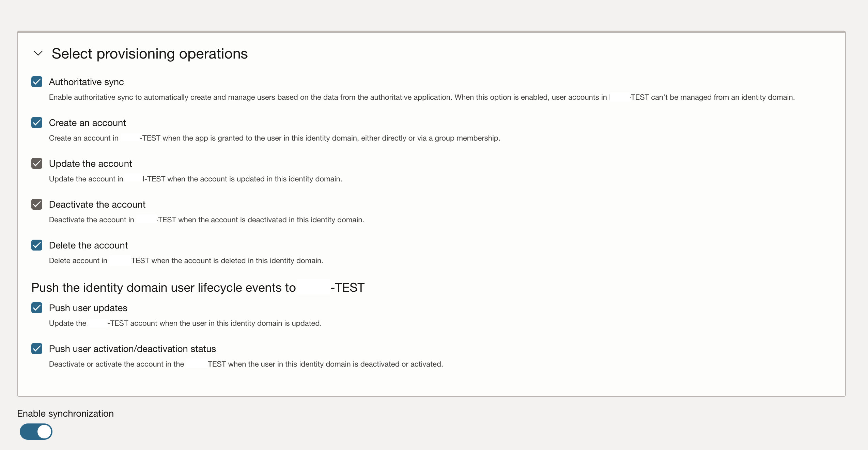Click the chevron beside Select provisioning operations
This screenshot has height=450, width=868.
coord(38,53)
